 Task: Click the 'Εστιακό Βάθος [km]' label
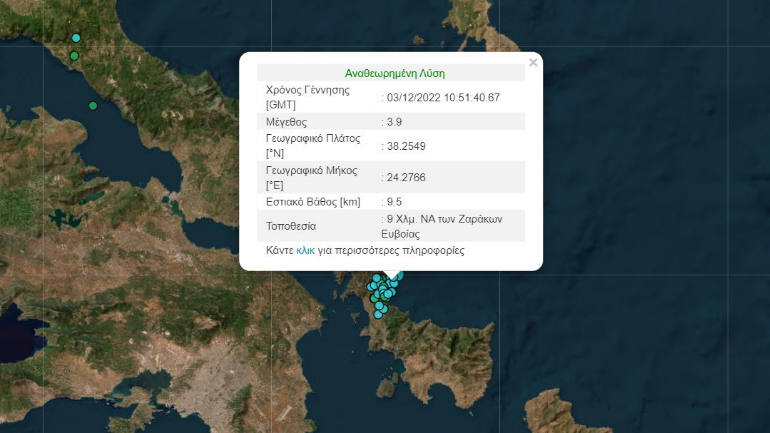[x=313, y=202]
